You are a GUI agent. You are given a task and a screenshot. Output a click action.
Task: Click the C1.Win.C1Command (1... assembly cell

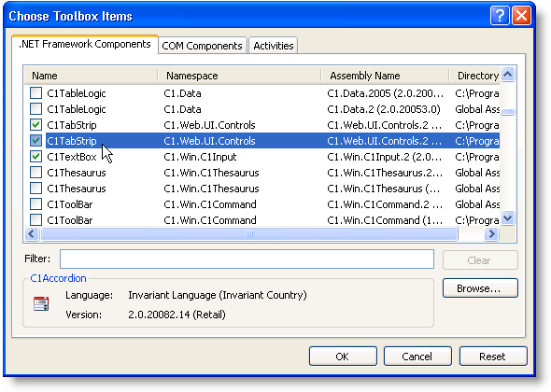click(x=385, y=220)
